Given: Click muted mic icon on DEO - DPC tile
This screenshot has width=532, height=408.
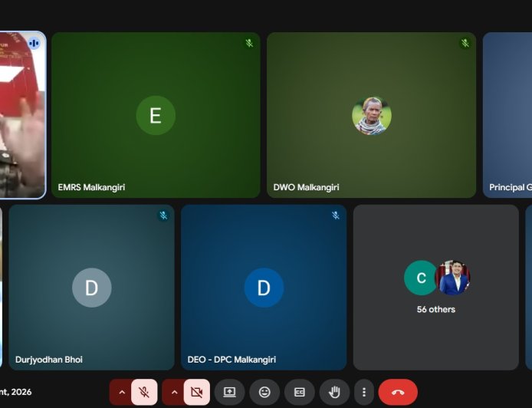Looking at the screenshot, I should coord(335,216).
